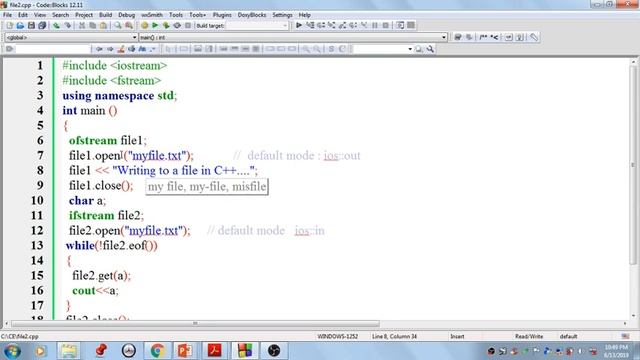Click 'file2.get(a);' on line 15
Screen dimensions: 640x360
pos(102,276)
